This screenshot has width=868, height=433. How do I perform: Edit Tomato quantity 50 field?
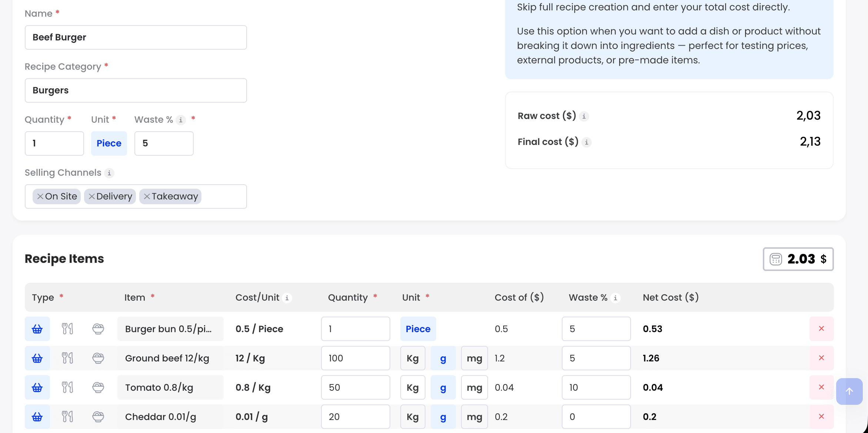[355, 387]
